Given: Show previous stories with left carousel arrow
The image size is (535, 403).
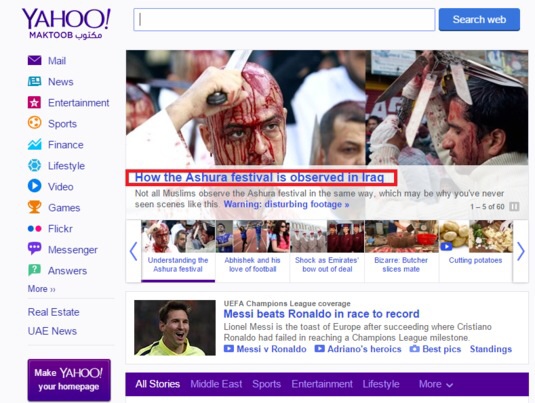Looking at the screenshot, I should [133, 251].
